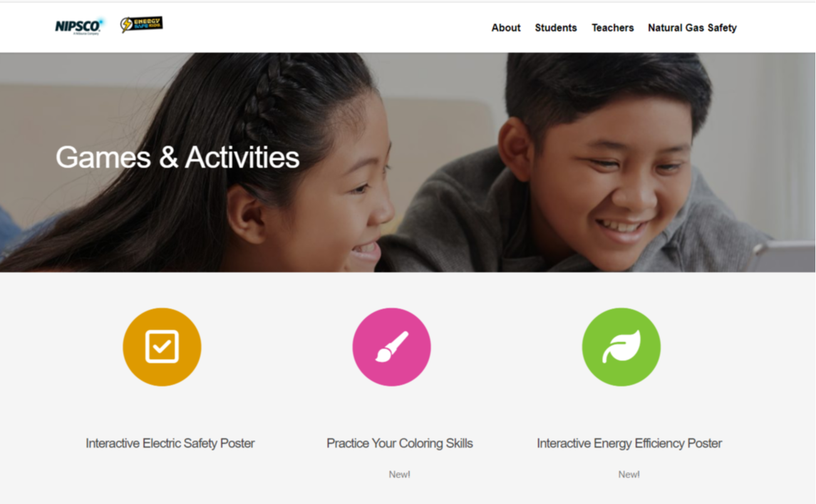Open the Interactive Electric Safety Poster link
The image size is (816, 504).
[170, 443]
